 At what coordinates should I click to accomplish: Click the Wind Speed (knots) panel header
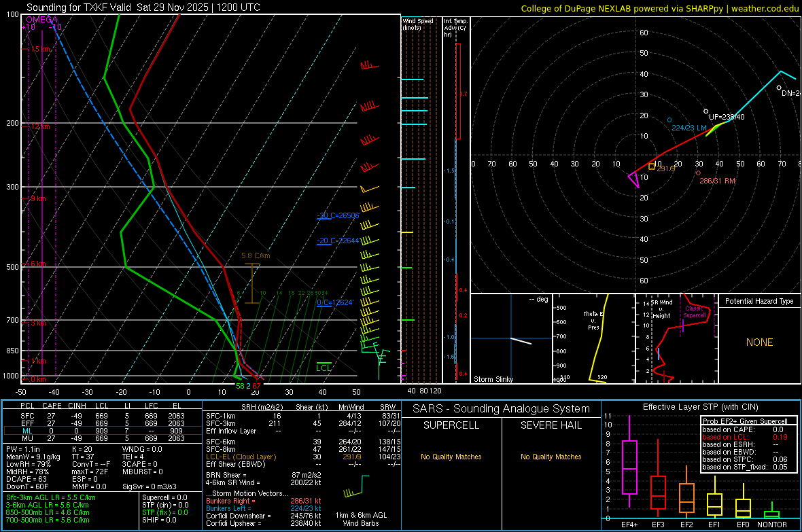click(x=418, y=24)
